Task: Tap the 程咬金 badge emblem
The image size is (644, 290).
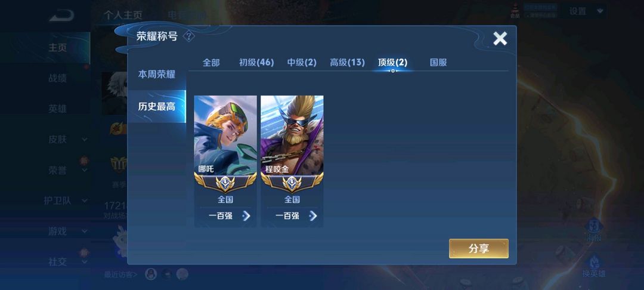Action: 292,183
